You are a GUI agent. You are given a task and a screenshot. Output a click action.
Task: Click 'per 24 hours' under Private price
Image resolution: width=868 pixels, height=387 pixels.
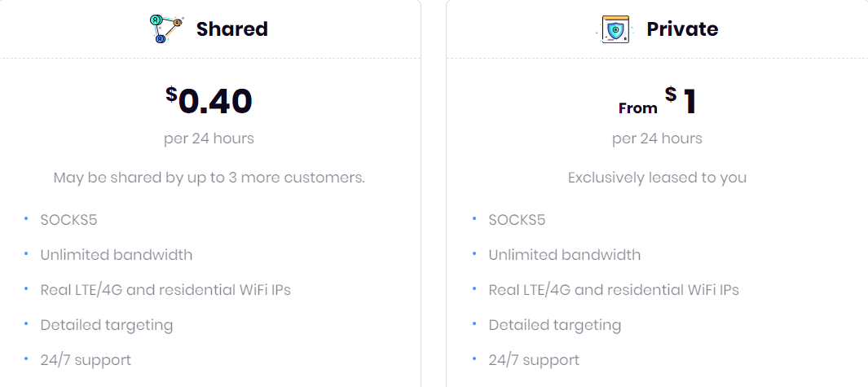(x=657, y=138)
